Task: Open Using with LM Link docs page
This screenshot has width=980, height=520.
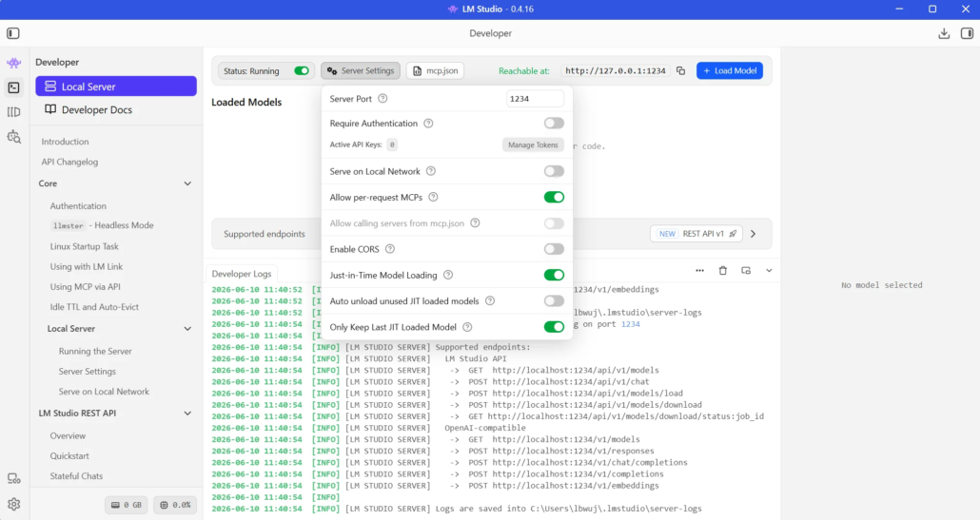Action: pos(87,266)
